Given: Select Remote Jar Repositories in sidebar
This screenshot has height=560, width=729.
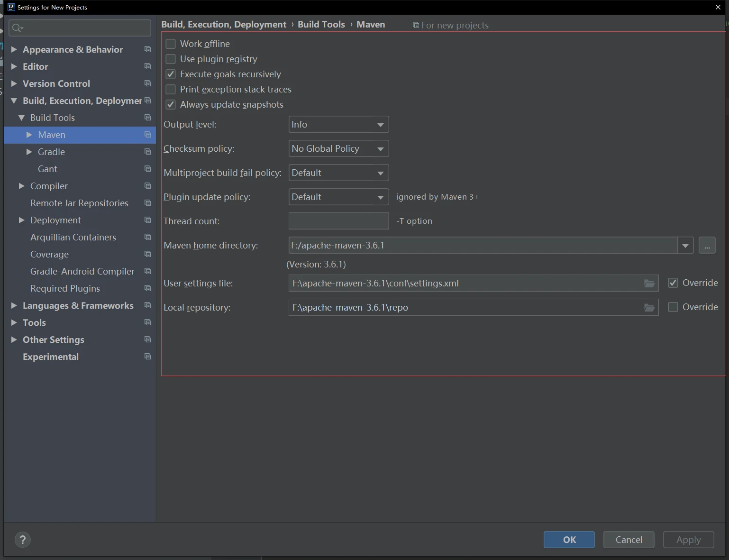Looking at the screenshot, I should click(x=79, y=203).
